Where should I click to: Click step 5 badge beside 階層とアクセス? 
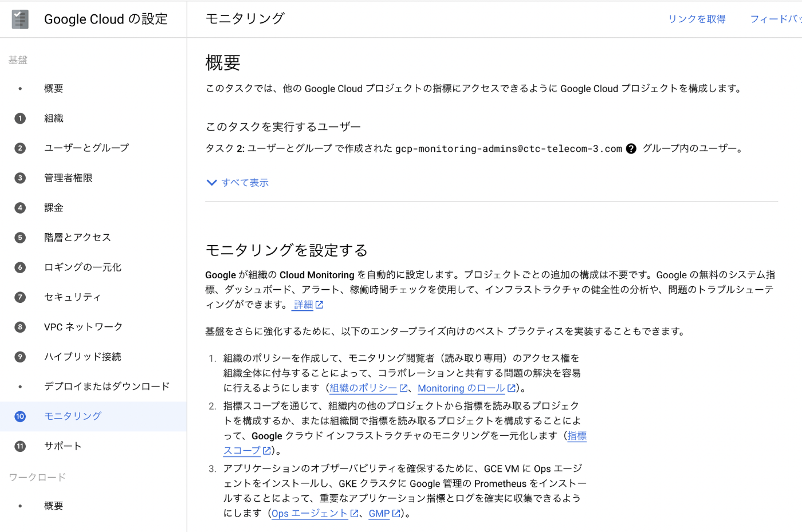click(x=20, y=238)
